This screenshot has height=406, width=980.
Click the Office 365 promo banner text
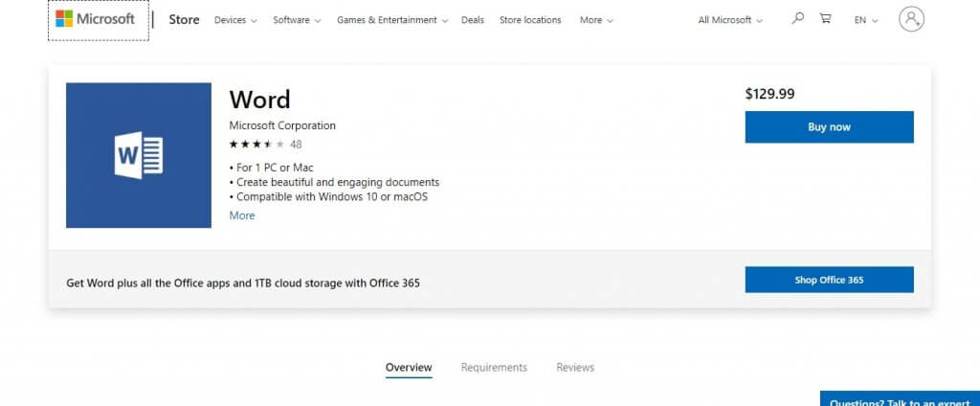(242, 282)
